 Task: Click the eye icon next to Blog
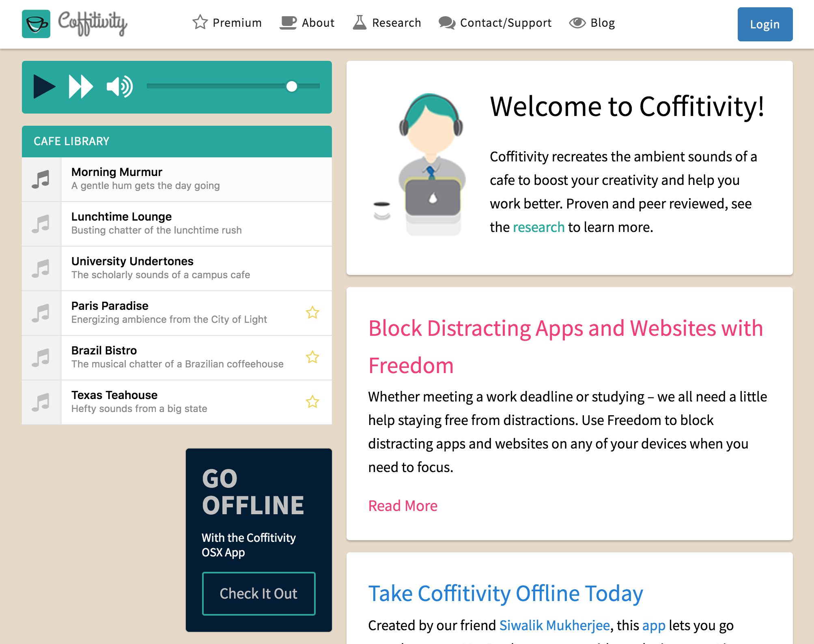[577, 23]
